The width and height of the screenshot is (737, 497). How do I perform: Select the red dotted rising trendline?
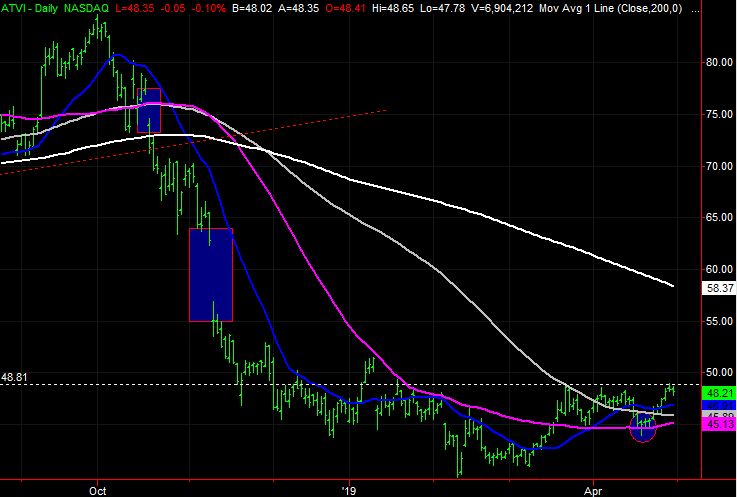(193, 142)
